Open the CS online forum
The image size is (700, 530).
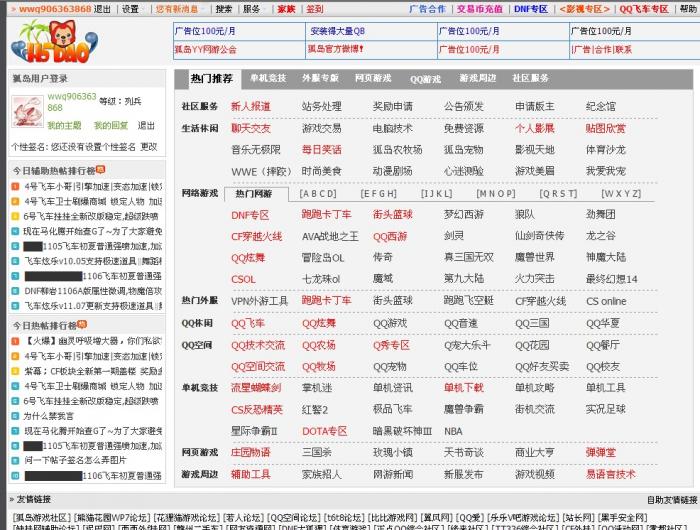click(x=606, y=301)
